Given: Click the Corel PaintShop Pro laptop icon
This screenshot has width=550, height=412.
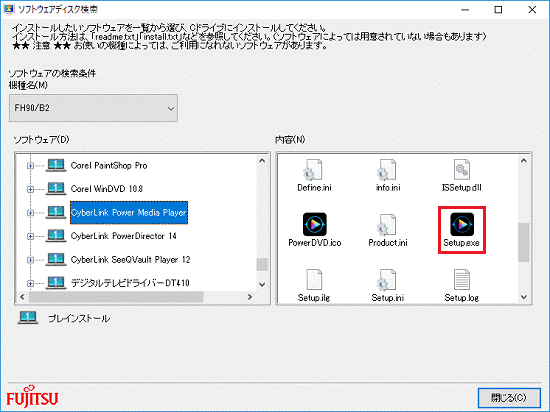Looking at the screenshot, I should pos(56,166).
